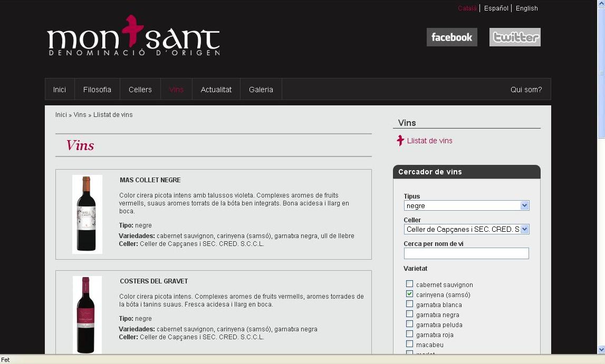Untick the carinyena (samsó) checkbox
This screenshot has width=605, height=364.
[x=409, y=294]
